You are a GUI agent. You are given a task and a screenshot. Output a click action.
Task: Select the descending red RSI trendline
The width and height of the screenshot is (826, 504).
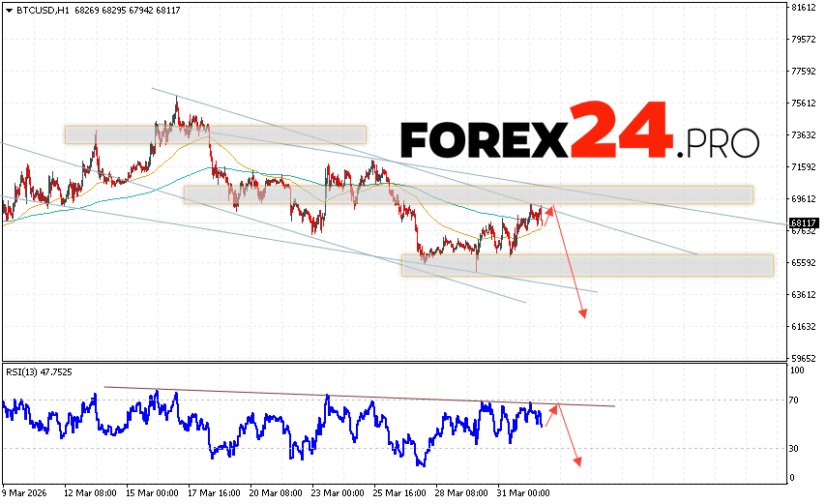(358, 397)
